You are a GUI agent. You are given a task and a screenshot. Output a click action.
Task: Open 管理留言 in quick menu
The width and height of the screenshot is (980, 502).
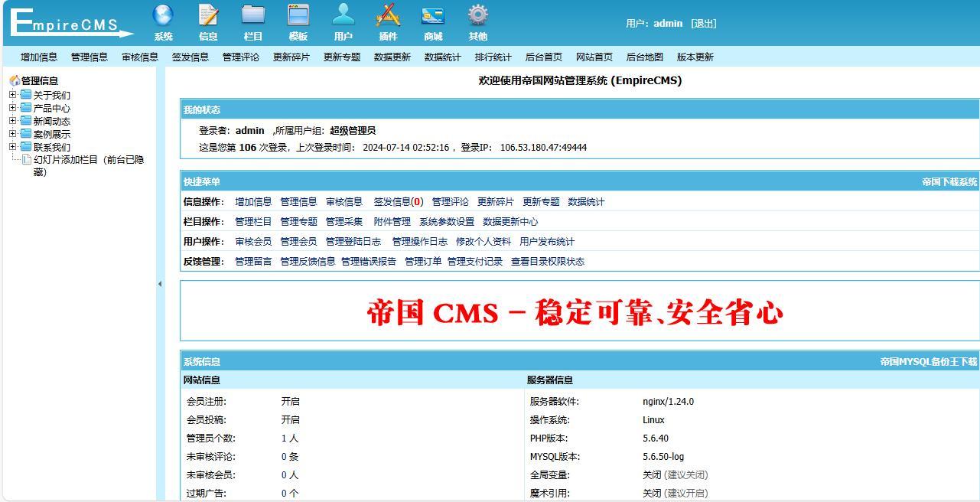pos(253,262)
